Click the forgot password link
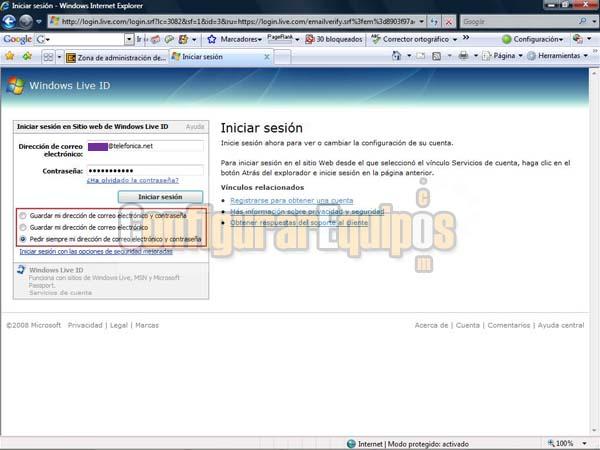 coord(133,180)
